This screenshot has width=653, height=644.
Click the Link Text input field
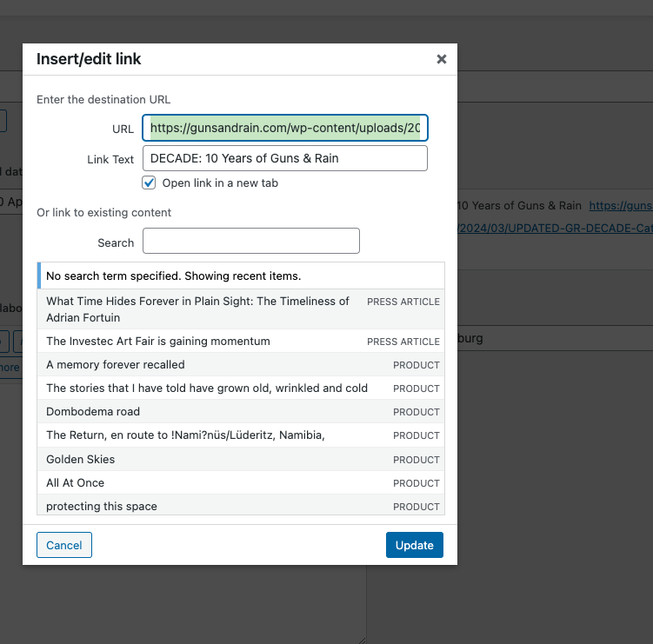285,158
